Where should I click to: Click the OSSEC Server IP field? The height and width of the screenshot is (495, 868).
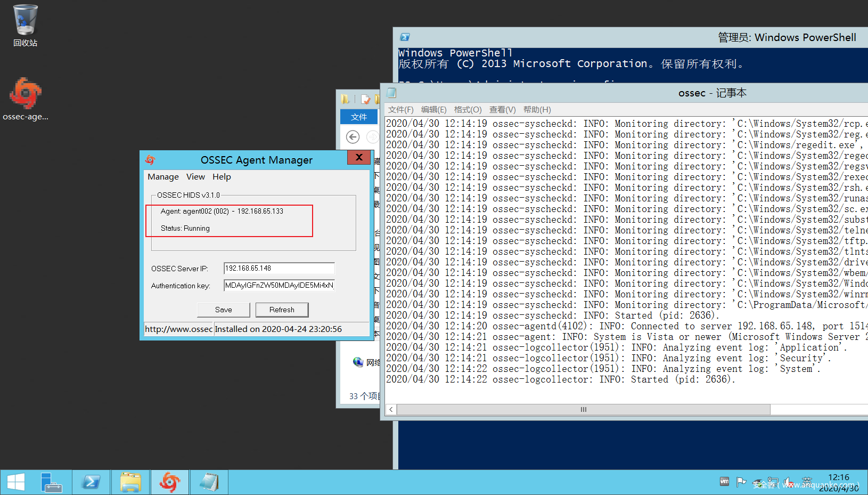279,268
